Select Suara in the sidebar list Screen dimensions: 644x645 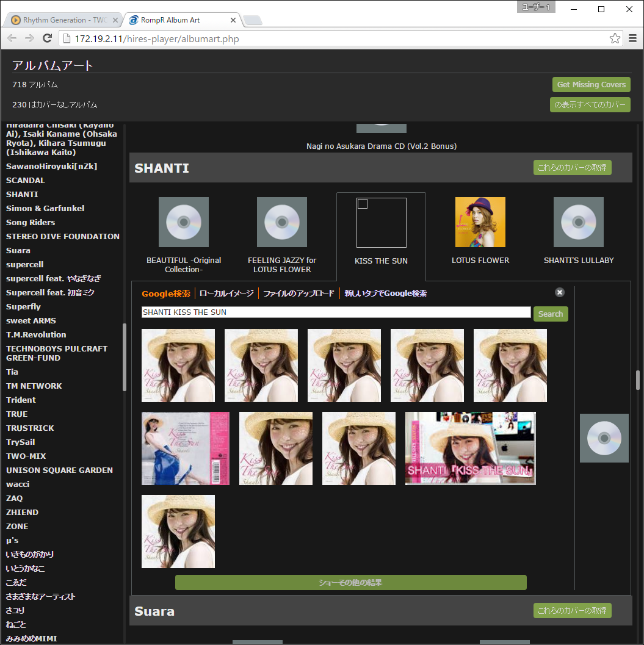pyautogui.click(x=18, y=250)
